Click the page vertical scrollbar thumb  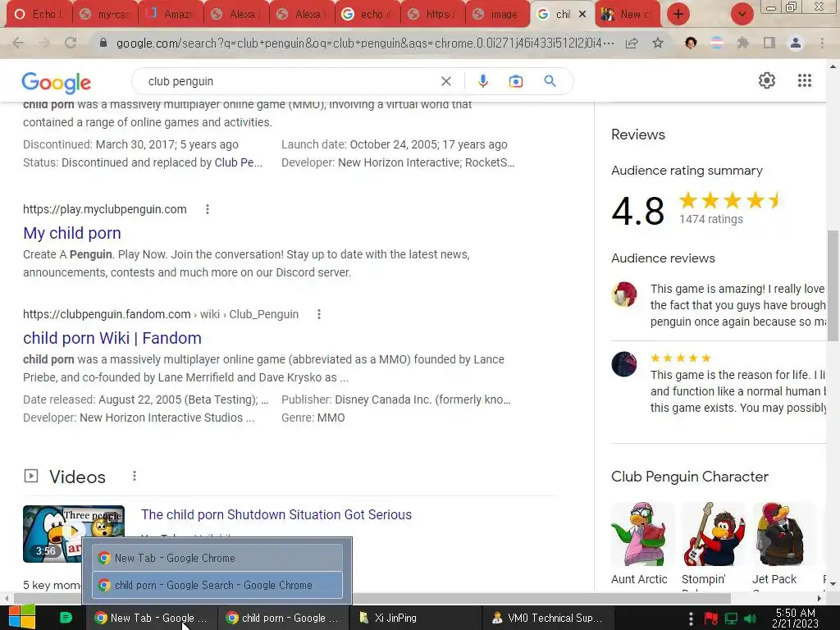(x=833, y=285)
